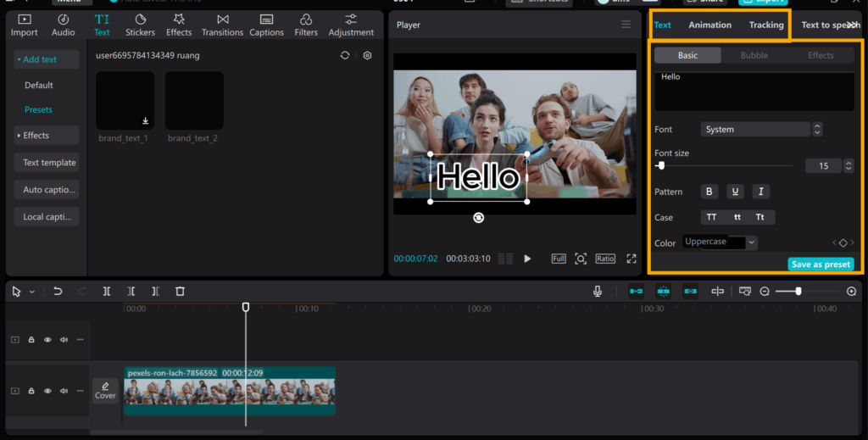The height and width of the screenshot is (440, 868).
Task: Zoom in the timeline
Action: click(851, 291)
